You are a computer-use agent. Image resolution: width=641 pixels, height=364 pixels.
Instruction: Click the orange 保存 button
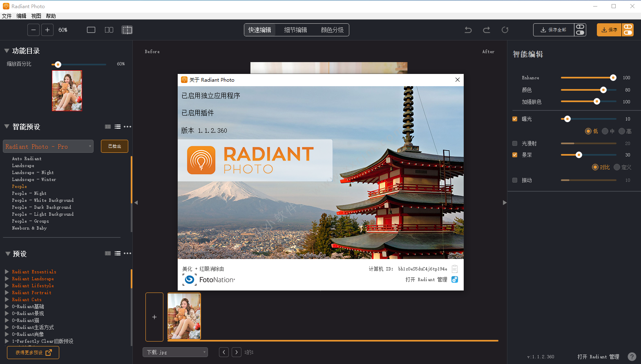(x=609, y=30)
